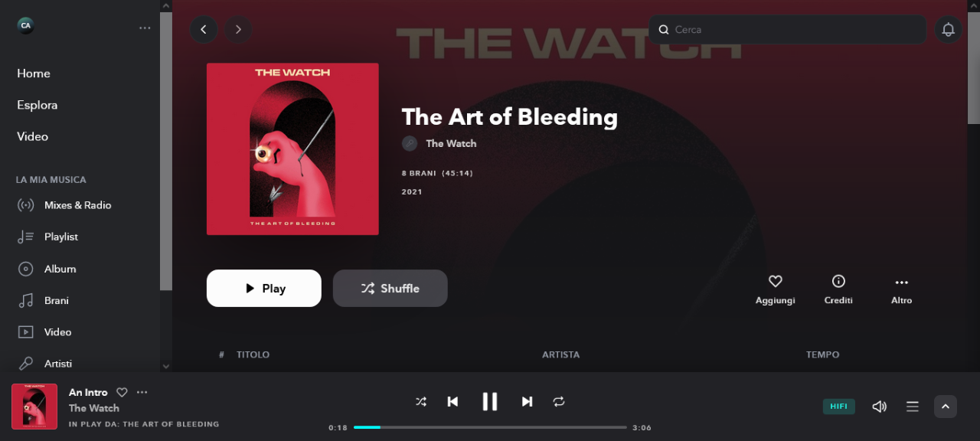Skip to the next track

(527, 401)
